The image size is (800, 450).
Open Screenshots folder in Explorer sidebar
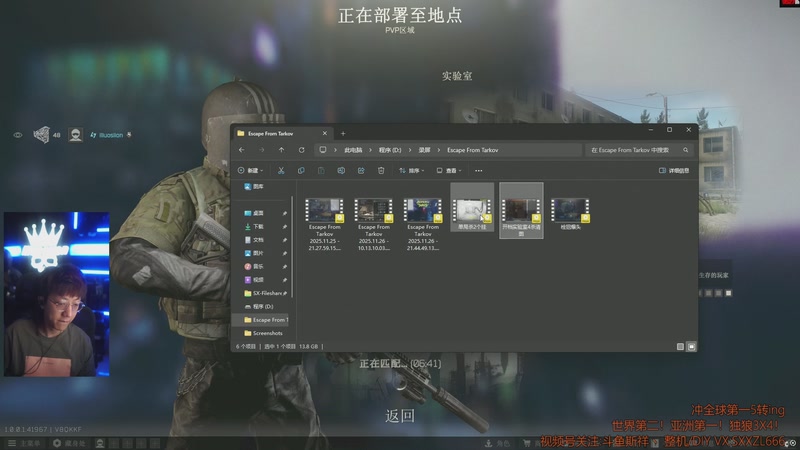[x=261, y=333]
